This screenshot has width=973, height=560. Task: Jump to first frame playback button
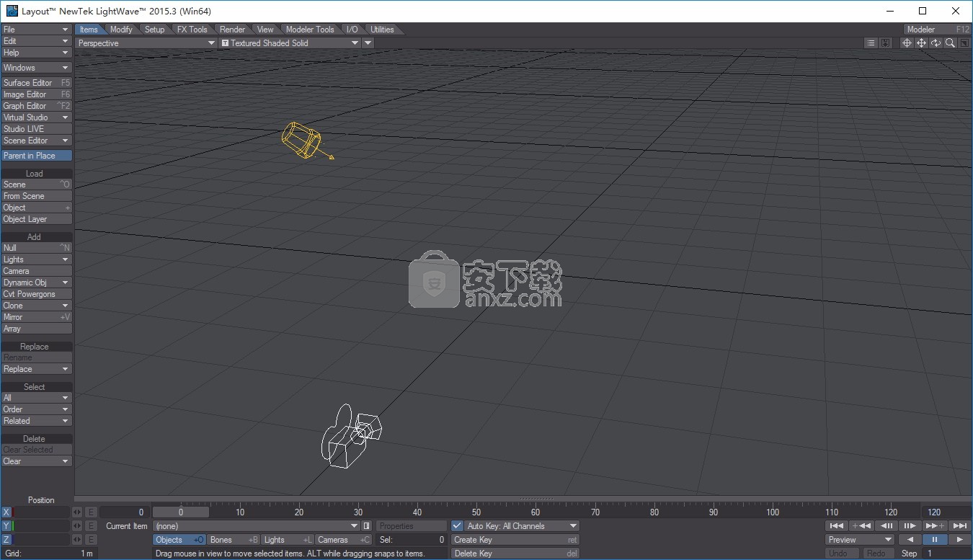[x=836, y=525]
